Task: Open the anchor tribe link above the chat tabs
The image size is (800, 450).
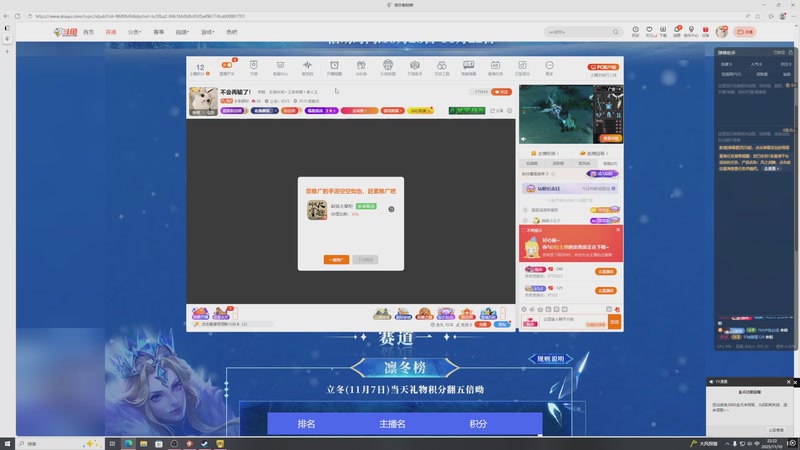Action: pyautogui.click(x=545, y=153)
